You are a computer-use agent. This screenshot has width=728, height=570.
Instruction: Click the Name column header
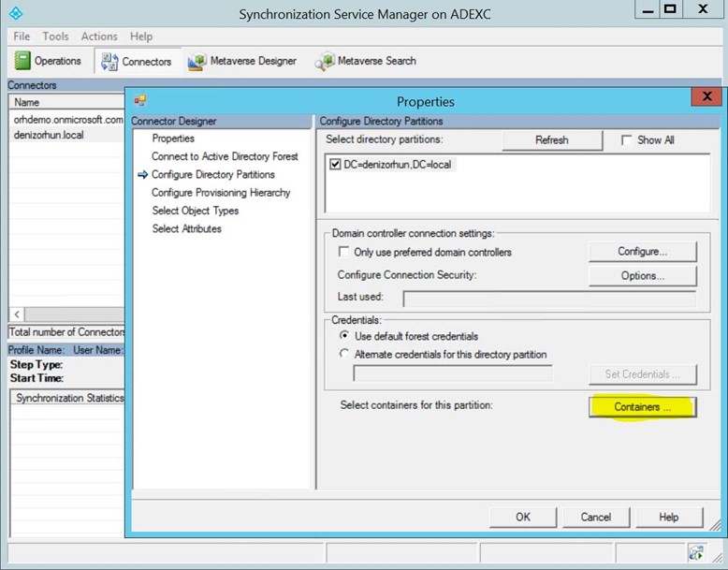point(66,102)
